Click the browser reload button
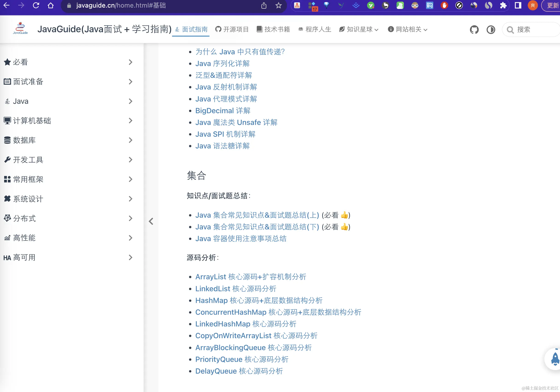The width and height of the screenshot is (560, 392). 36,5
